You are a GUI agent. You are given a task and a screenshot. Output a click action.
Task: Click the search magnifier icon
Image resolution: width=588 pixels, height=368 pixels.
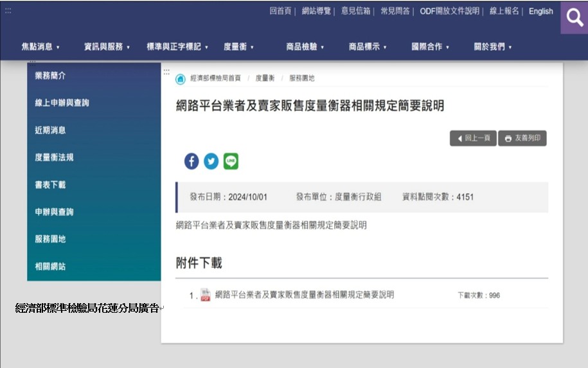point(574,17)
